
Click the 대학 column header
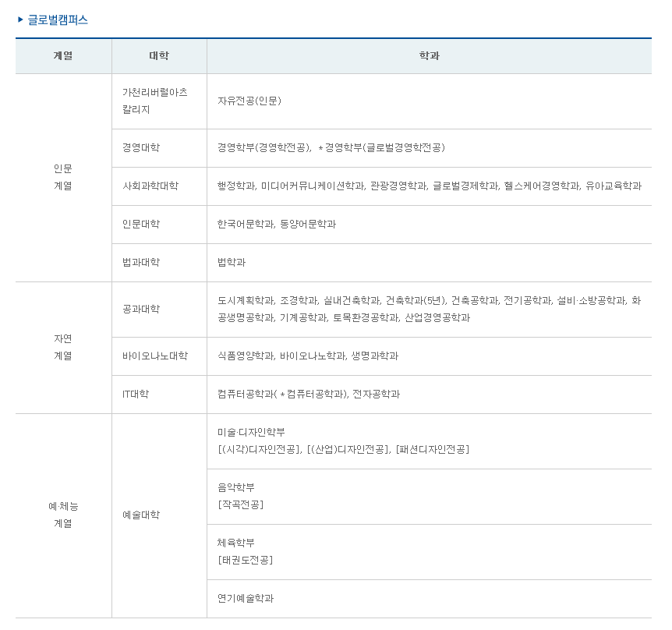pyautogui.click(x=158, y=56)
